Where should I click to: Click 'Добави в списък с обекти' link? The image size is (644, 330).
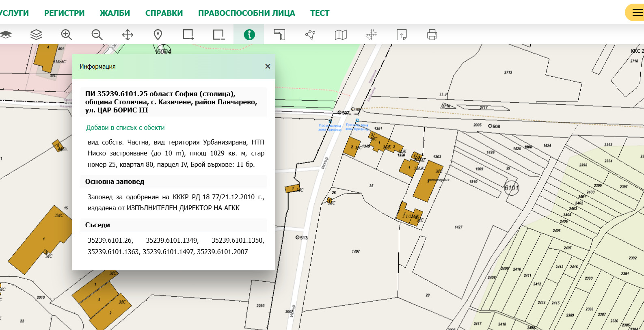(x=125, y=127)
